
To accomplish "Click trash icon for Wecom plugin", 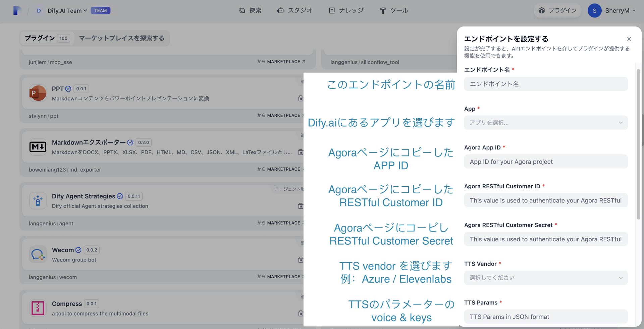I will tap(301, 260).
